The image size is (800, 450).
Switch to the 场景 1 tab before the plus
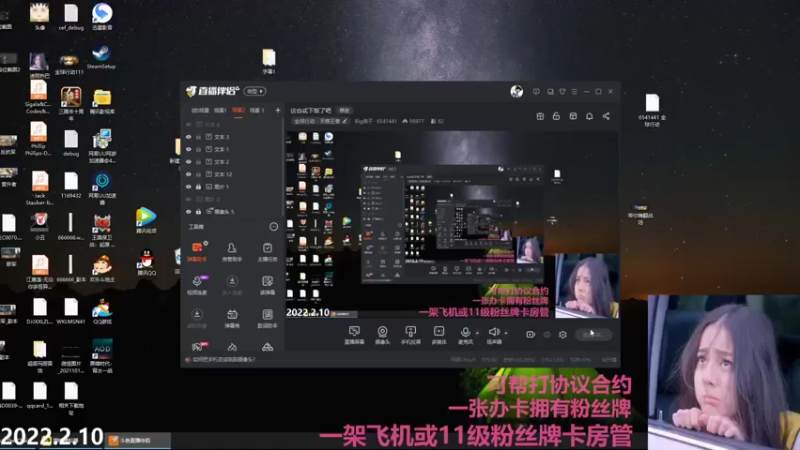click(x=257, y=110)
